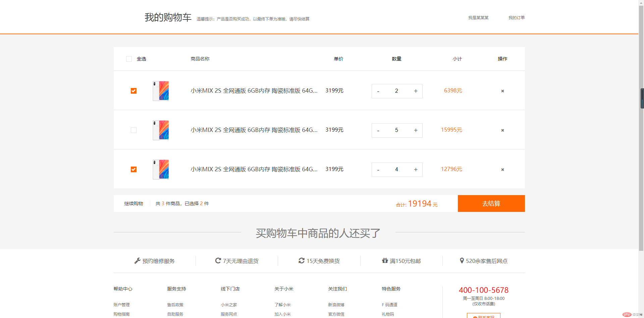Open phone thumbnail in the 6398元 row
This screenshot has width=644, height=318.
coord(161,91)
